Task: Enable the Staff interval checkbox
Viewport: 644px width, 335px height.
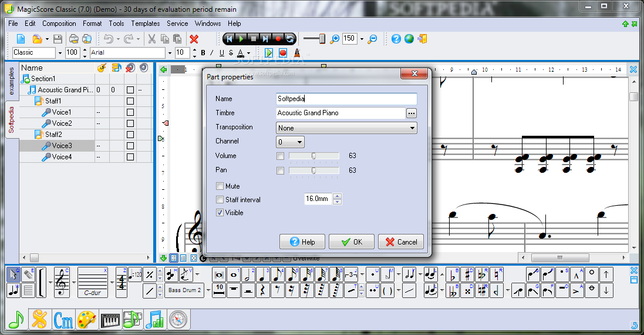Action: (x=220, y=200)
